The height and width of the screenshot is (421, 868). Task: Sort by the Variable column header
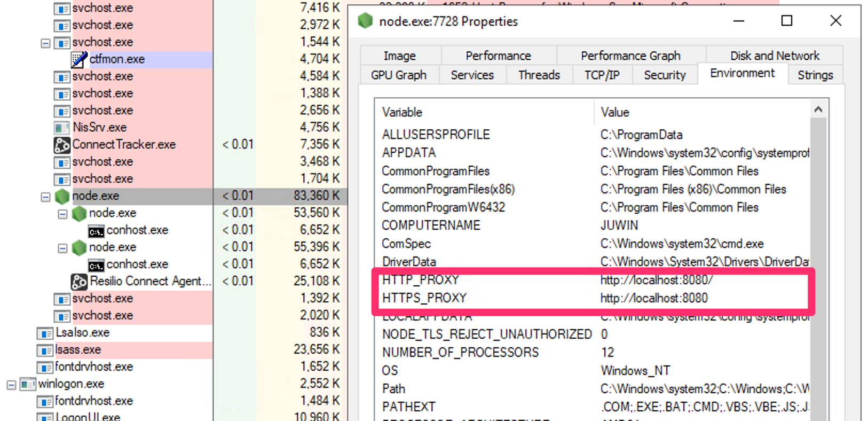coord(402,112)
